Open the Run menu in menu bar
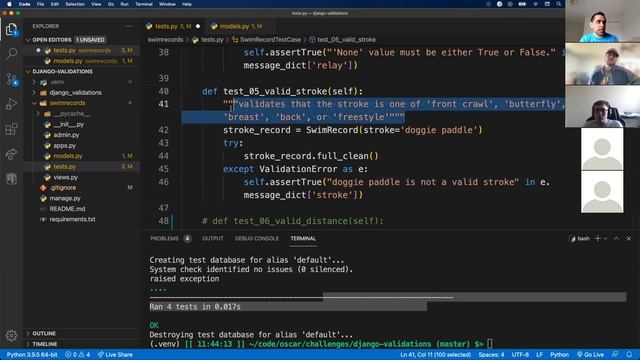 124,4
